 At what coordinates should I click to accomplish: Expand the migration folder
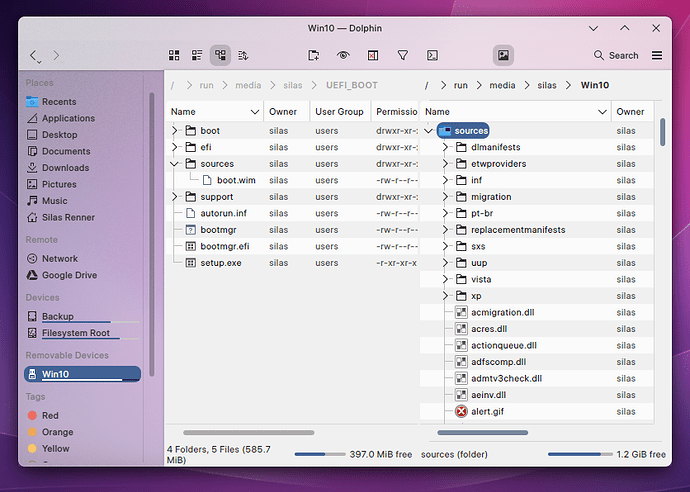click(x=445, y=197)
